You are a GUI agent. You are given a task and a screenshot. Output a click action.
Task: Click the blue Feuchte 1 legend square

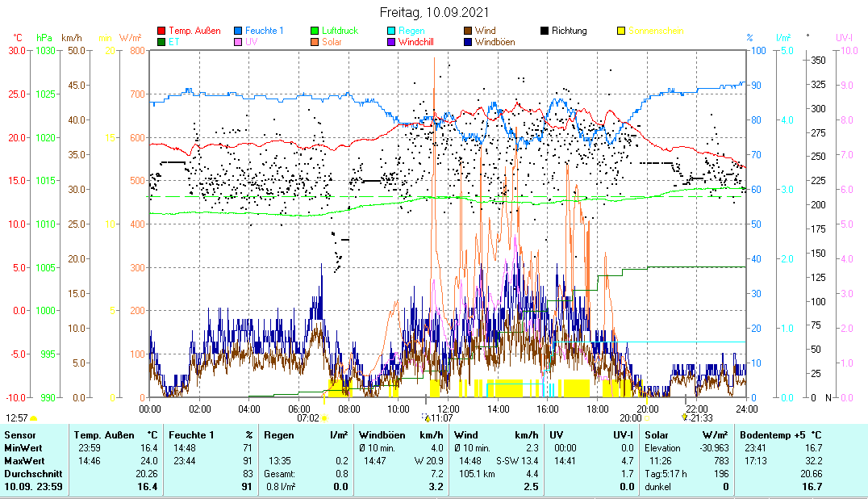click(x=238, y=31)
